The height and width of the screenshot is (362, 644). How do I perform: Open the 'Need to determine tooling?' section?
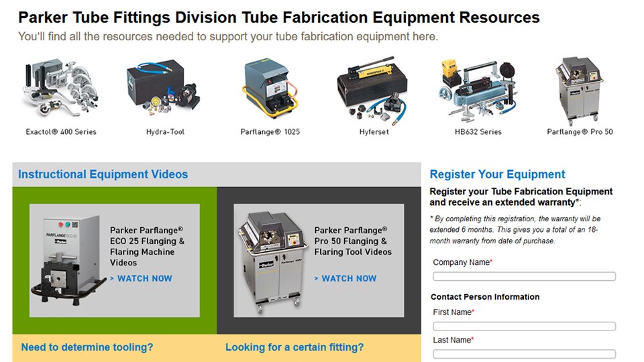(87, 347)
